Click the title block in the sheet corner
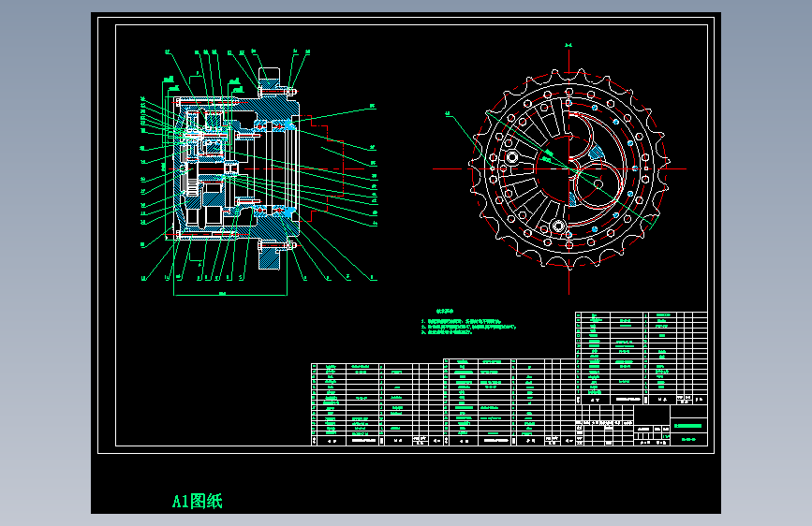812x526 pixels. (642, 425)
